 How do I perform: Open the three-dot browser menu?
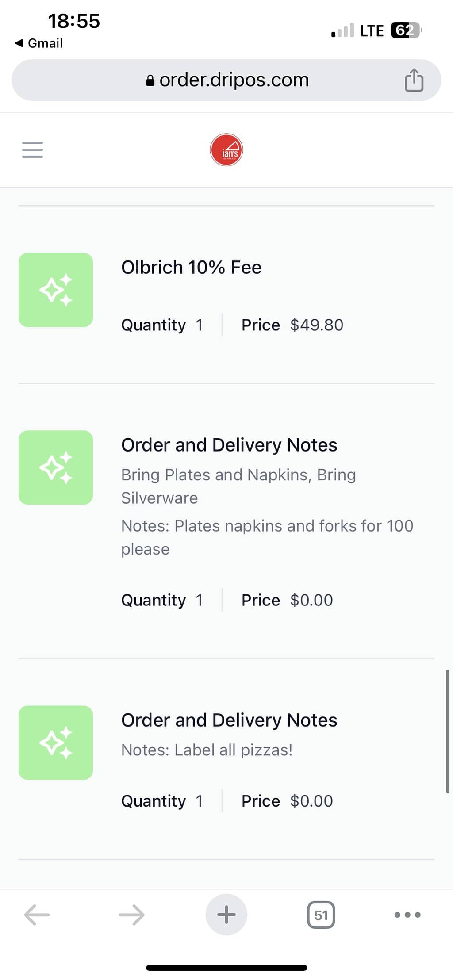pos(407,914)
